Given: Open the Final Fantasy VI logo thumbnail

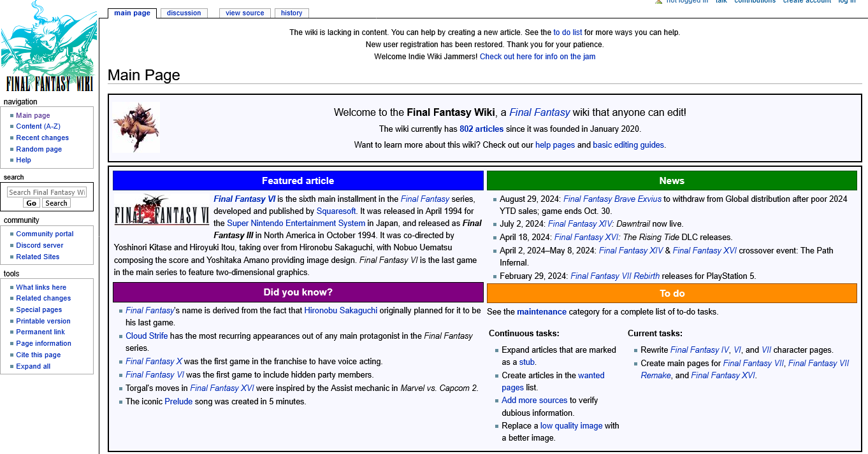Looking at the screenshot, I should pos(162,211).
